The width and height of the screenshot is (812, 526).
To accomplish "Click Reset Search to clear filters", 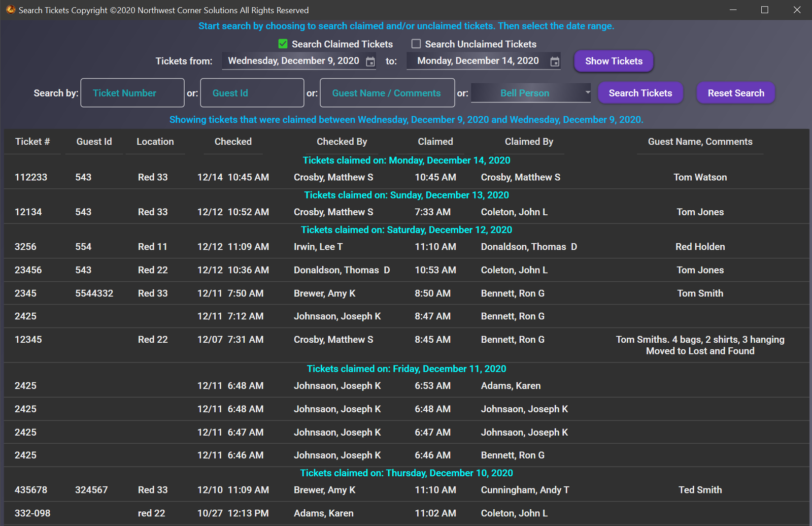I will pos(735,92).
